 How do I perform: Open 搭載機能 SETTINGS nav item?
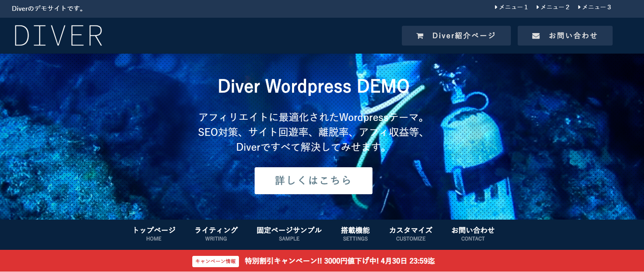(355, 234)
